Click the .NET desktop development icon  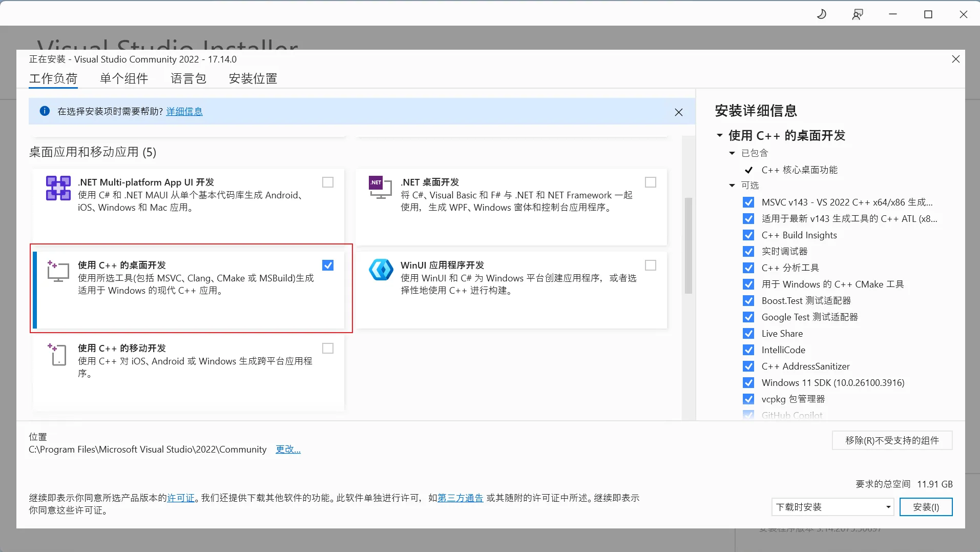pos(380,187)
